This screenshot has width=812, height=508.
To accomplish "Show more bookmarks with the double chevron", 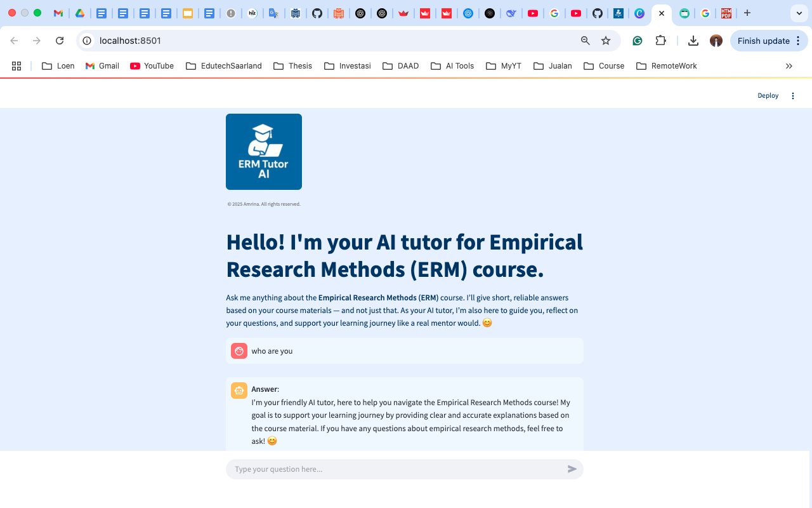I will 789,65.
